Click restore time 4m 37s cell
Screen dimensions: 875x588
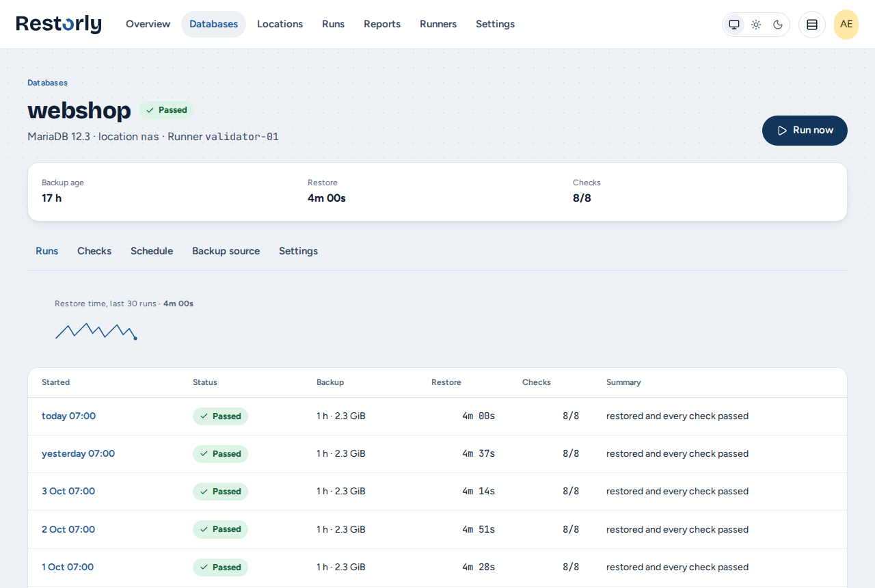[479, 453]
